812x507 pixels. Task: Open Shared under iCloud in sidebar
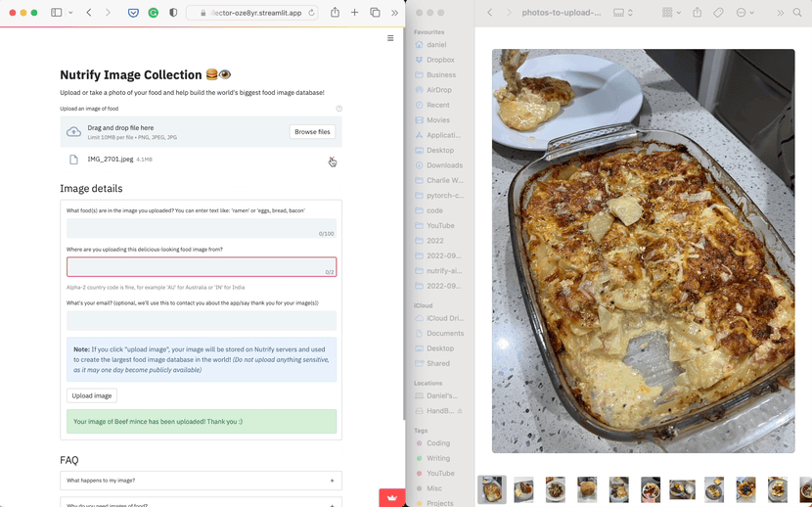point(437,363)
